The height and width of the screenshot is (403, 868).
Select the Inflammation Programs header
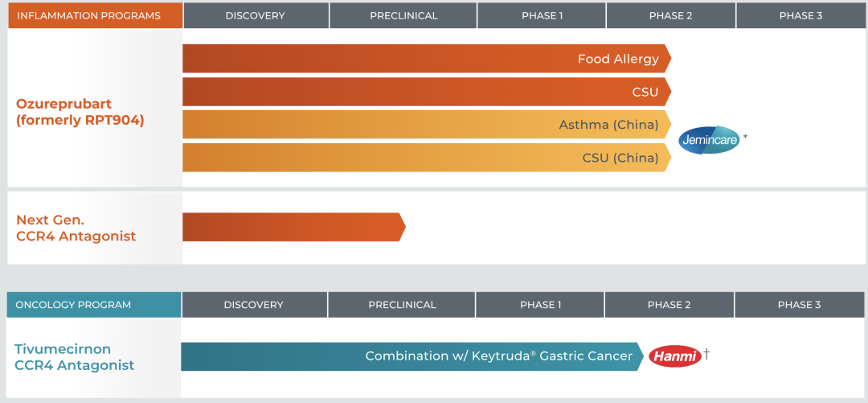(88, 16)
